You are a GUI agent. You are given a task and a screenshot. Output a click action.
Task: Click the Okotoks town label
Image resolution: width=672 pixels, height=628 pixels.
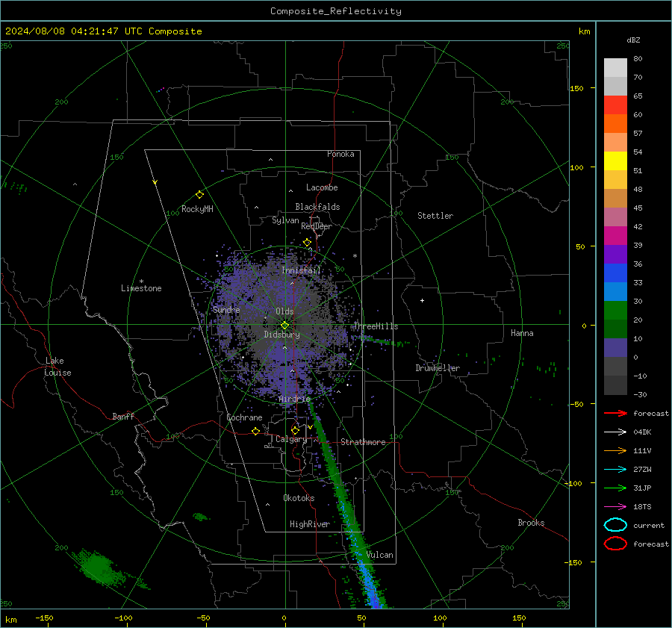299,498
